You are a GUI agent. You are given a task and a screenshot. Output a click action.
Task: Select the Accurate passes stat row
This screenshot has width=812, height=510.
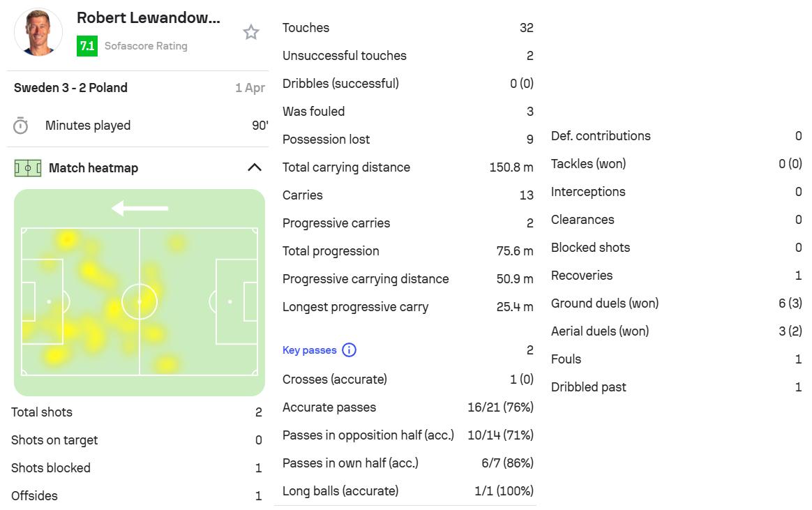[407, 407]
